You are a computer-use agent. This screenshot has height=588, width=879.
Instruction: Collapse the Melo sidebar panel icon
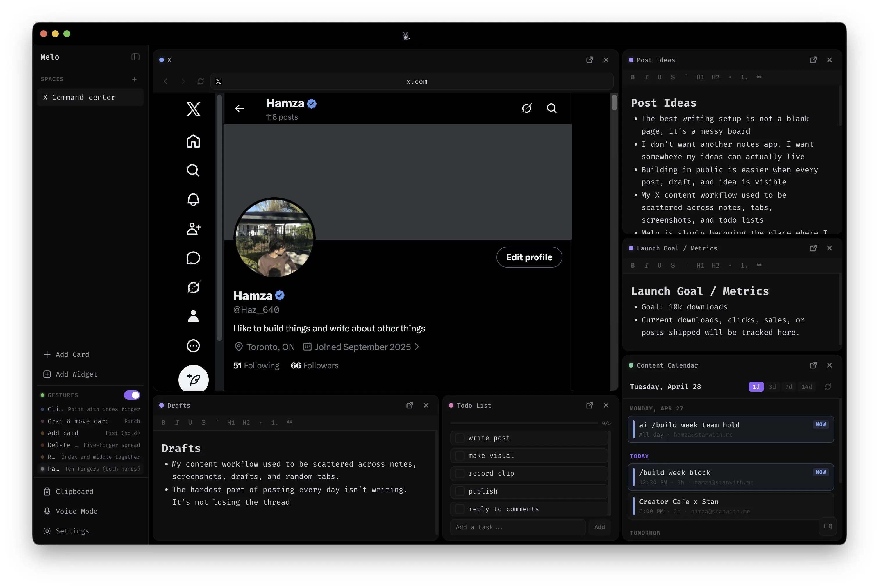(135, 57)
